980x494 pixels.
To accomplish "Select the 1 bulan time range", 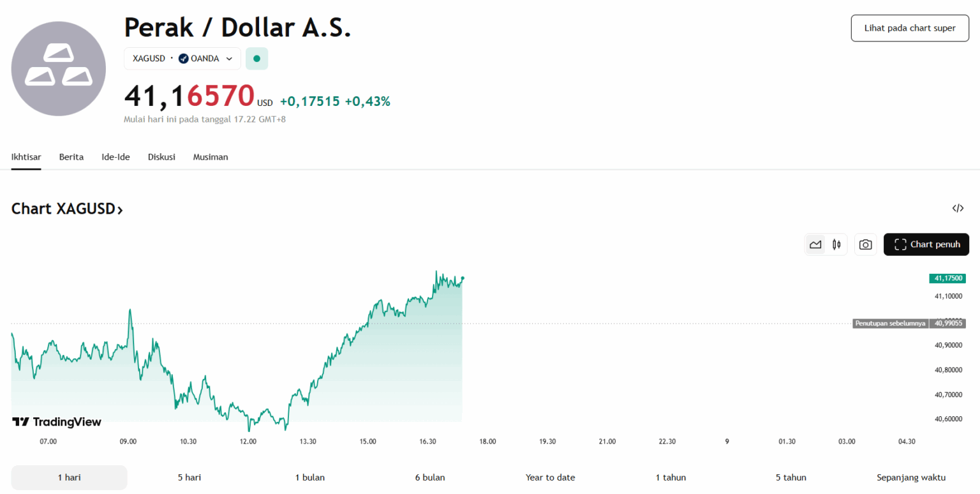I will tap(309, 477).
